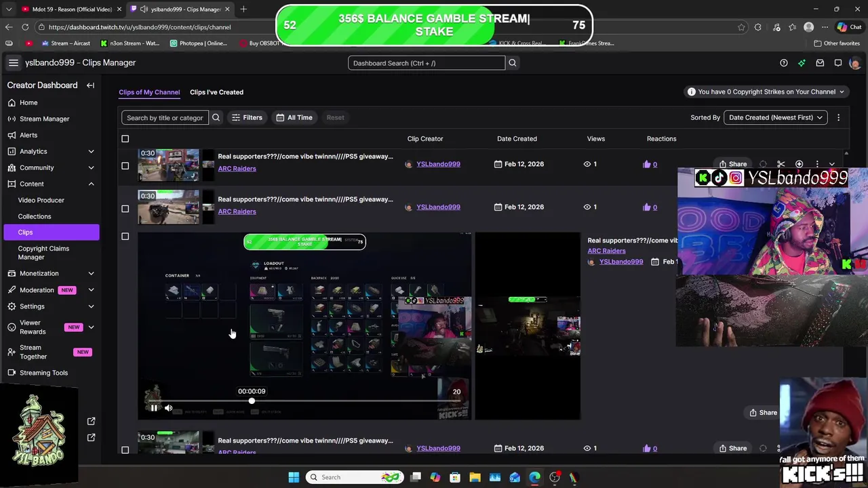This screenshot has width=868, height=488.
Task: Open a new browser tab
Action: point(243,9)
